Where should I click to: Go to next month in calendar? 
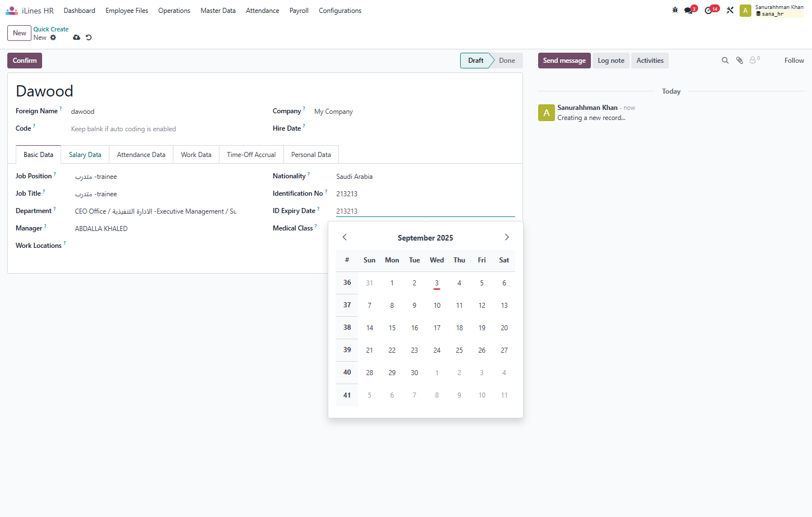point(507,237)
